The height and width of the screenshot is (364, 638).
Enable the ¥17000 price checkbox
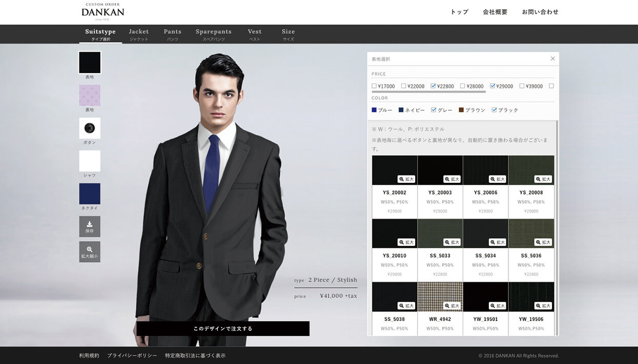[x=374, y=86]
